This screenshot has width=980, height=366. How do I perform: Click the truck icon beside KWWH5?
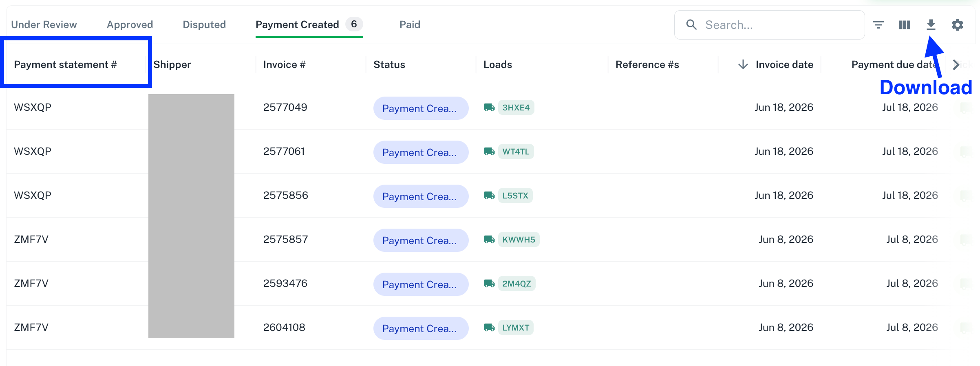[489, 240]
